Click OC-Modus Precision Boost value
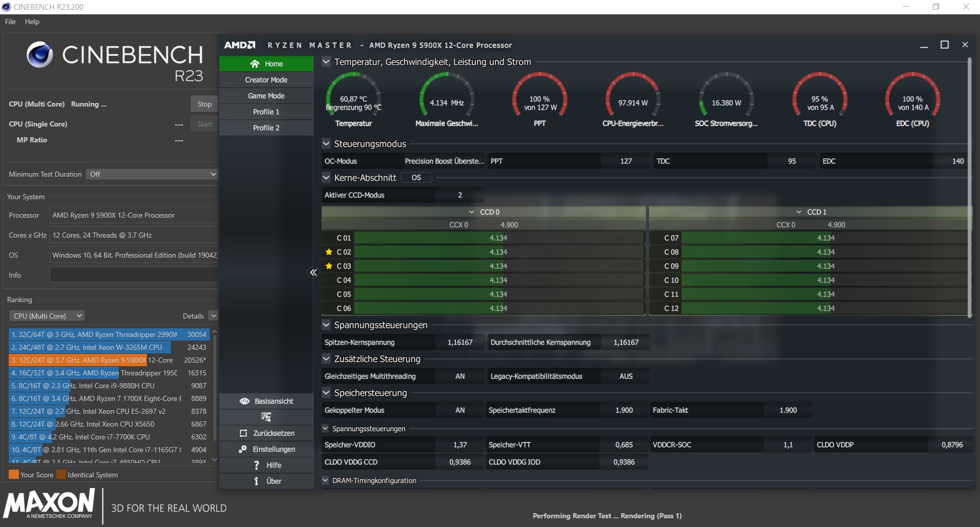Viewport: 980px width, 527px height. click(x=444, y=161)
